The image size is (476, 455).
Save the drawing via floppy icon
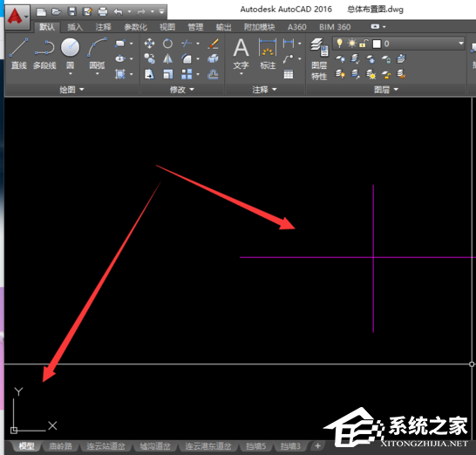72,12
